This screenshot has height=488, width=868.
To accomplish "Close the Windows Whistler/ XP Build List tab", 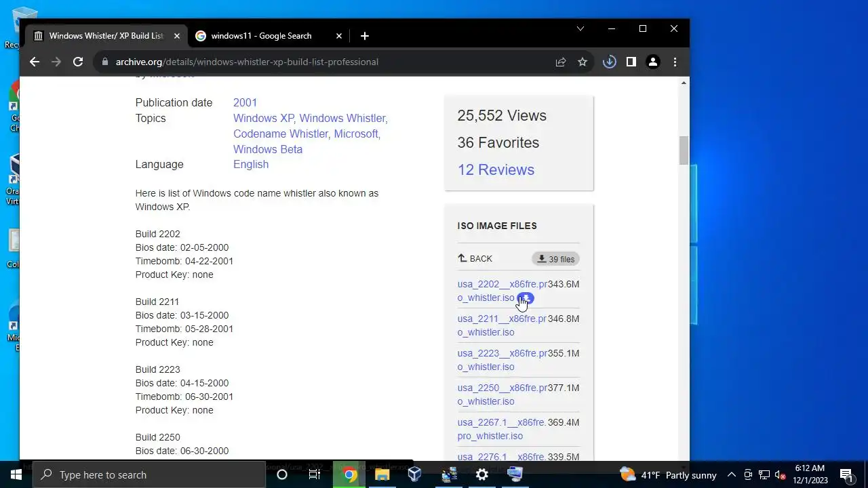I will click(177, 36).
